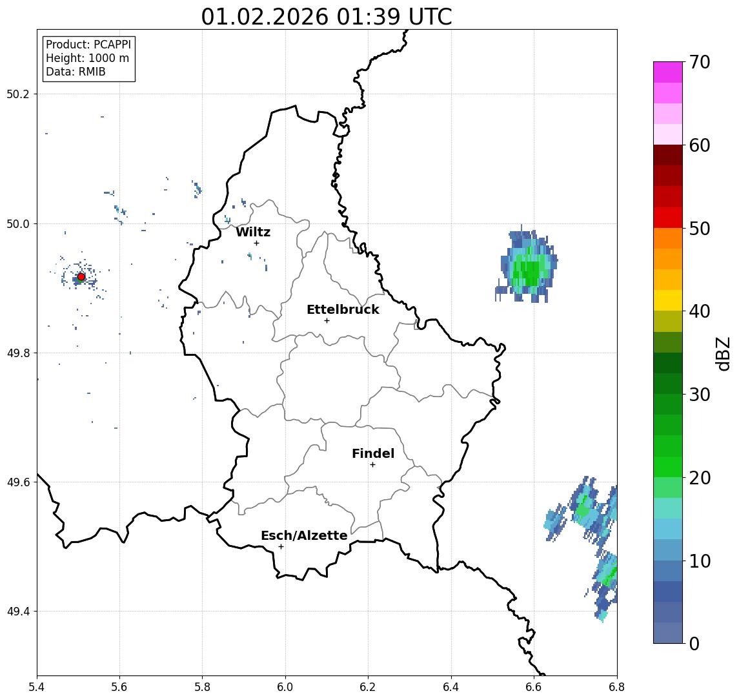Click the Ettelbruck station cross marker
This screenshot has width=739, height=700.
pyautogui.click(x=327, y=321)
